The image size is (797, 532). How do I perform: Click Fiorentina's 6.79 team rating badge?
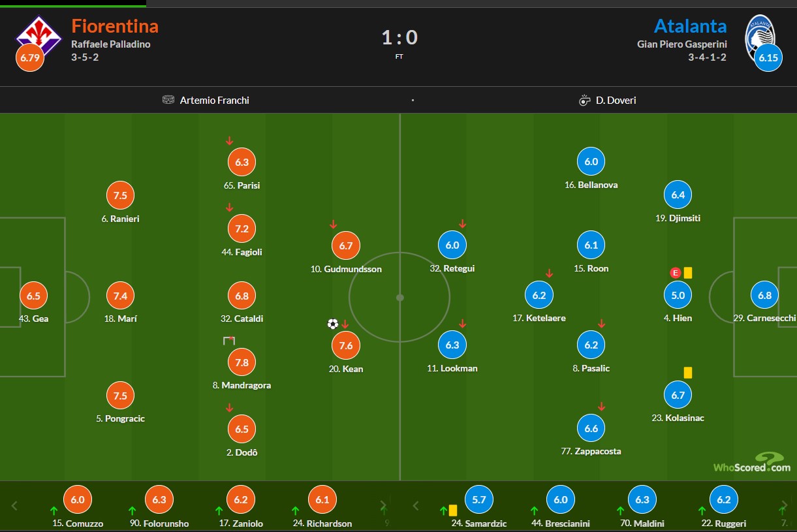[x=30, y=57]
